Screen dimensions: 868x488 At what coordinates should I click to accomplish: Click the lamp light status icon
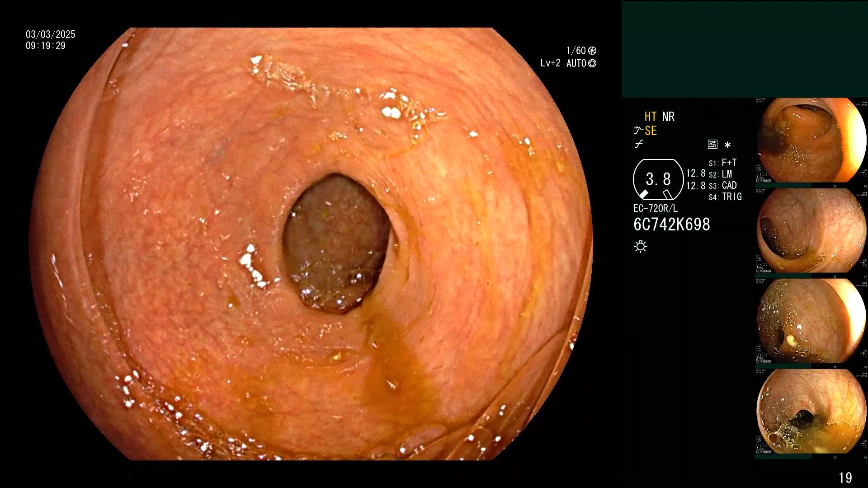(641, 246)
